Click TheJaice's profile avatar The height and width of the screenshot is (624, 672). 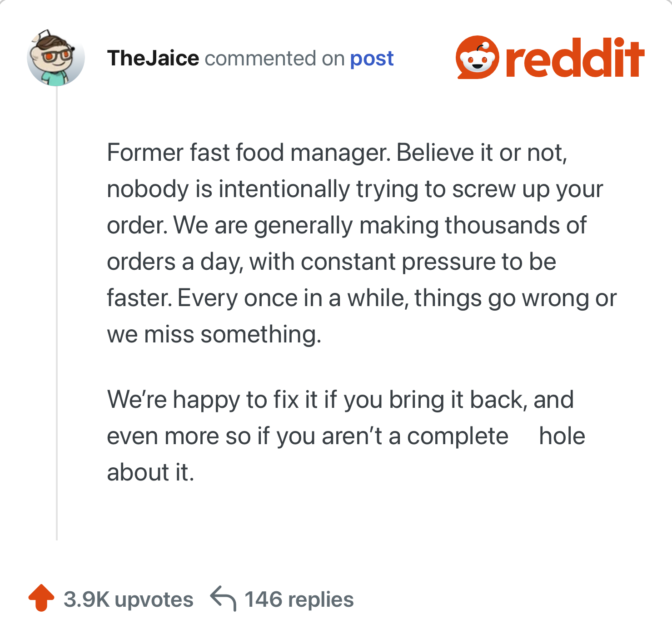[x=56, y=58]
